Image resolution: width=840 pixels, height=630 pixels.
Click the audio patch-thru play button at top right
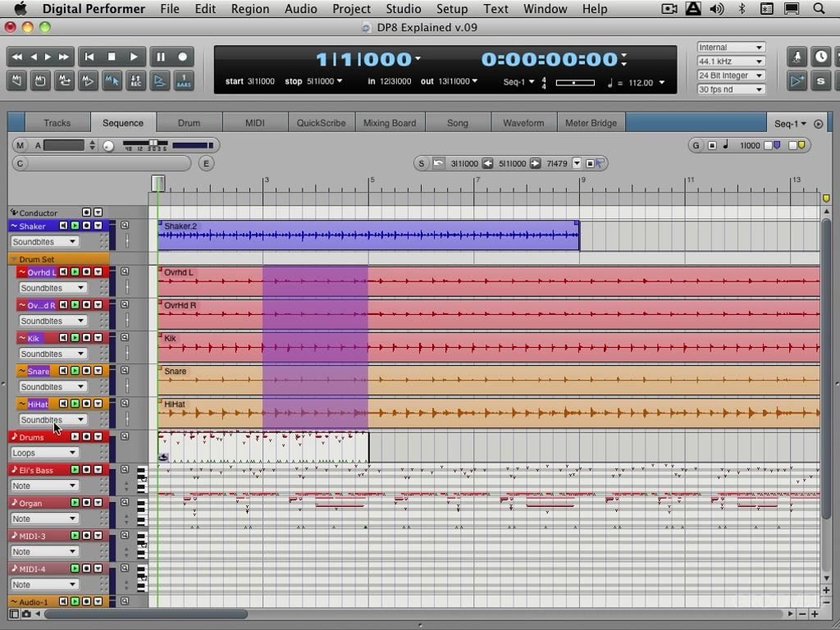pyautogui.click(x=797, y=81)
